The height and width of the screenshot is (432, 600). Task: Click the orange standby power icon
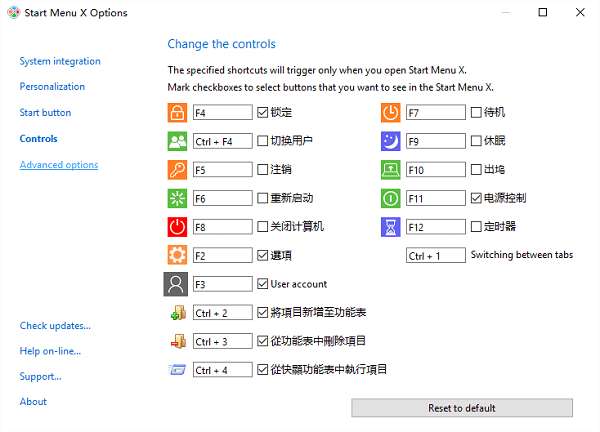tap(391, 112)
